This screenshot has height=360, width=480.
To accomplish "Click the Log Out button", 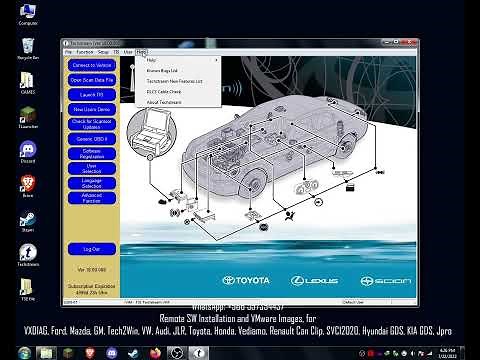I will (92, 249).
